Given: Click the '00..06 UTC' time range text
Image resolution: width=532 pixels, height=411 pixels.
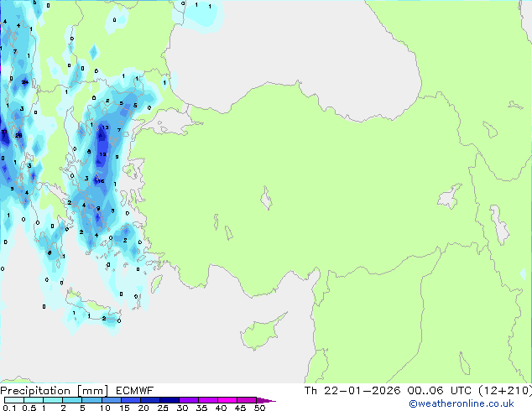Looking at the screenshot, I should 439,391.
